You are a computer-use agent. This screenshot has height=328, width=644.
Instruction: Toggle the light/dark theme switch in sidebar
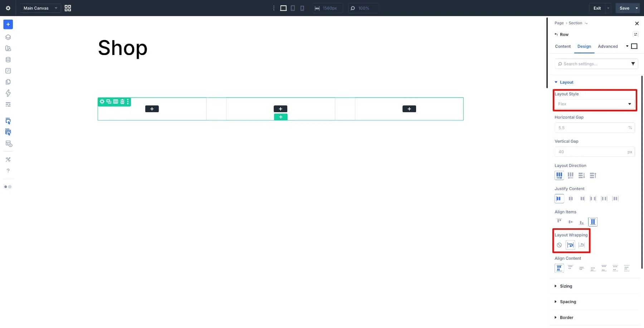click(x=8, y=187)
